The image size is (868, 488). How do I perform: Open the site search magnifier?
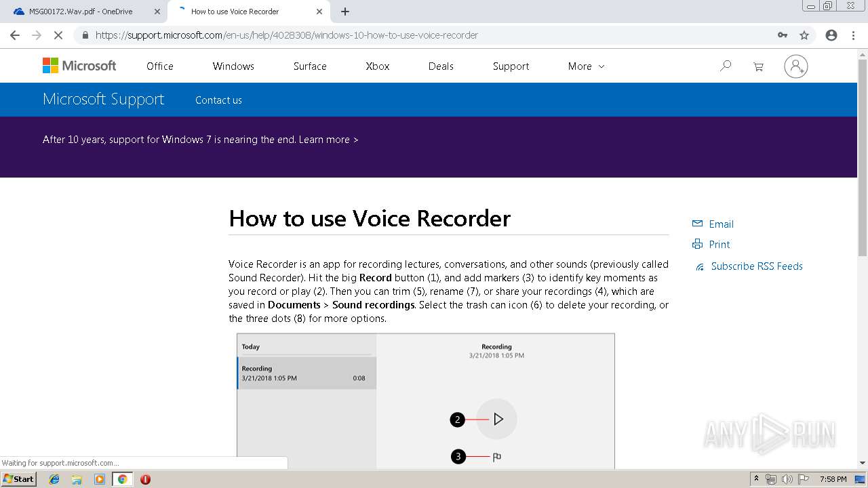[x=726, y=66]
